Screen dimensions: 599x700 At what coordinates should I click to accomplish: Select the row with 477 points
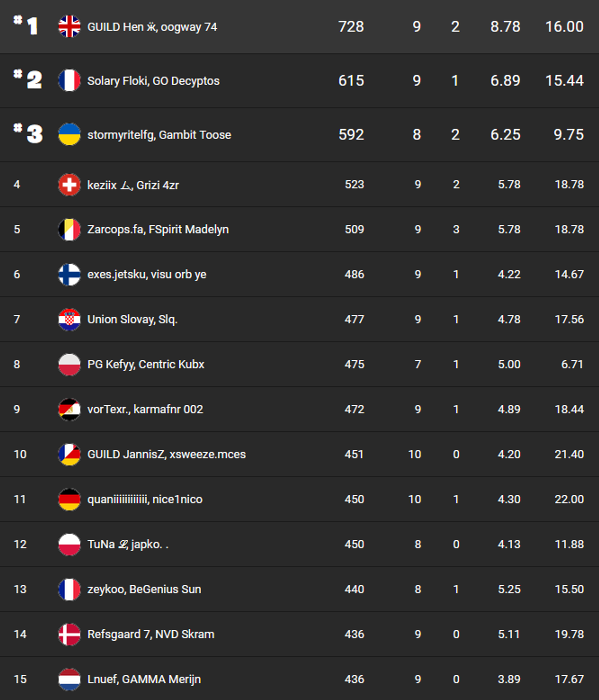point(299,319)
